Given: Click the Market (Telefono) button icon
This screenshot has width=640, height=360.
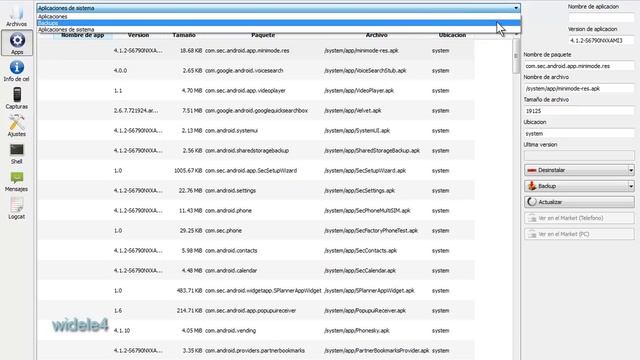Looking at the screenshot, I should (532, 218).
